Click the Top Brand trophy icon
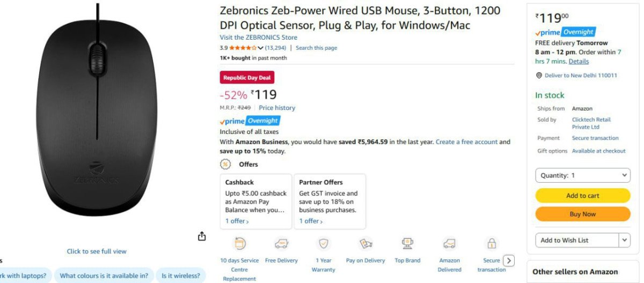The height and width of the screenshot is (283, 644). point(407,244)
